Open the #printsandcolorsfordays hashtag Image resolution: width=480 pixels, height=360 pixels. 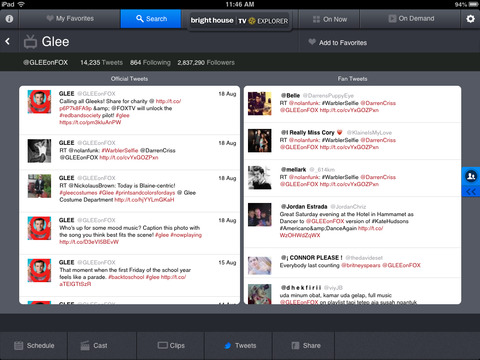point(145,193)
